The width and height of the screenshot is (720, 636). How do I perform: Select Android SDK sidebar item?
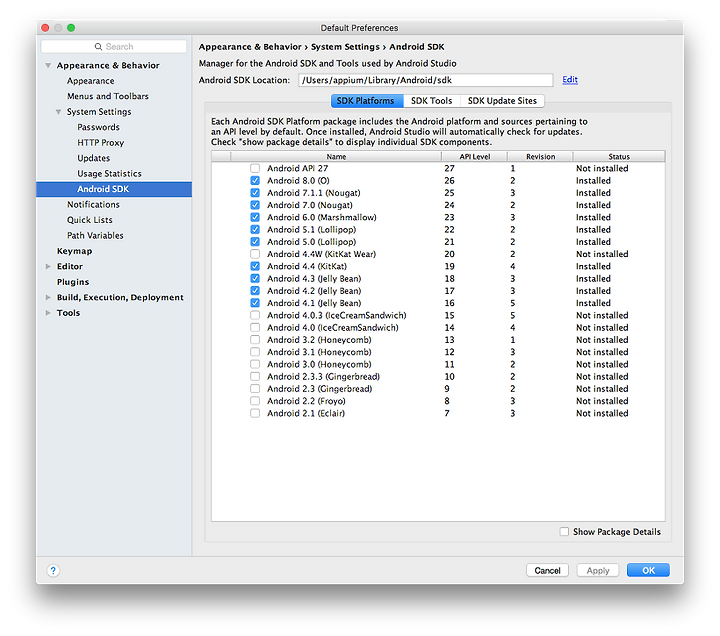click(x=114, y=189)
